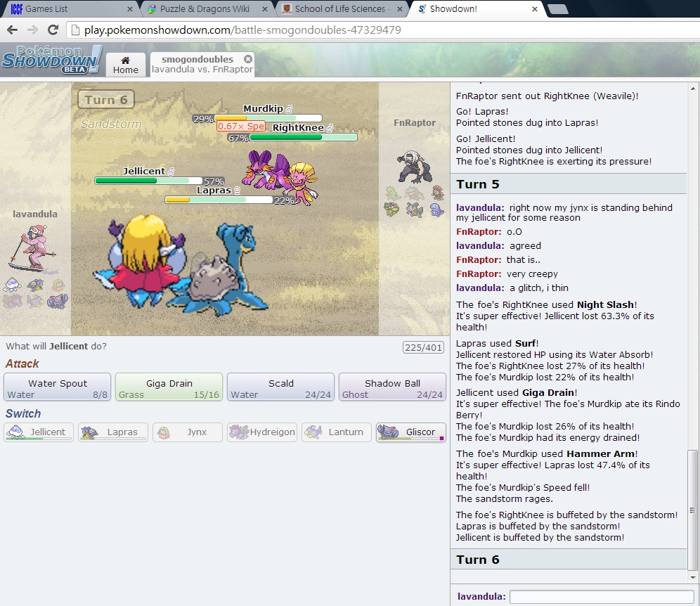Click Jellicent's HP bar at 57%
The image size is (700, 606).
tap(149, 181)
